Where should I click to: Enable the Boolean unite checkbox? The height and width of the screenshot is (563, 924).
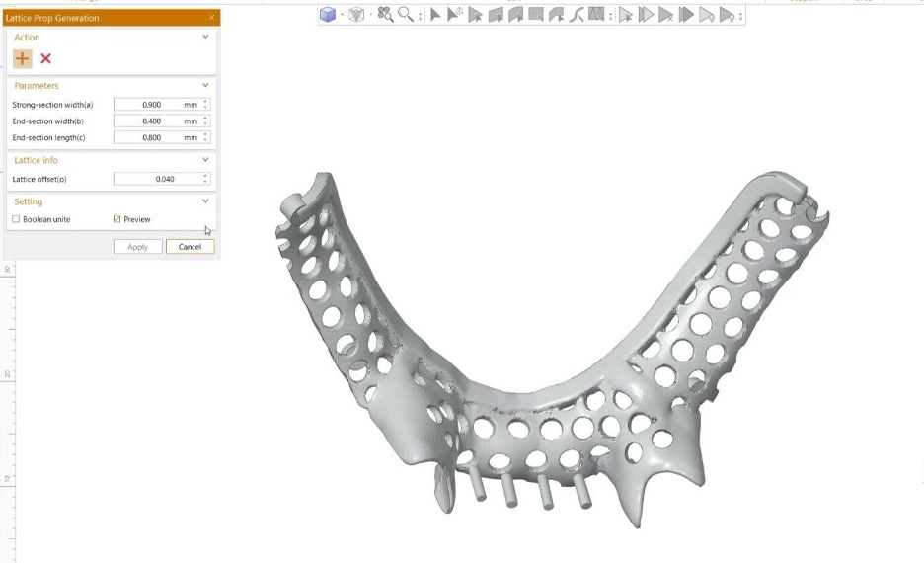click(x=16, y=219)
